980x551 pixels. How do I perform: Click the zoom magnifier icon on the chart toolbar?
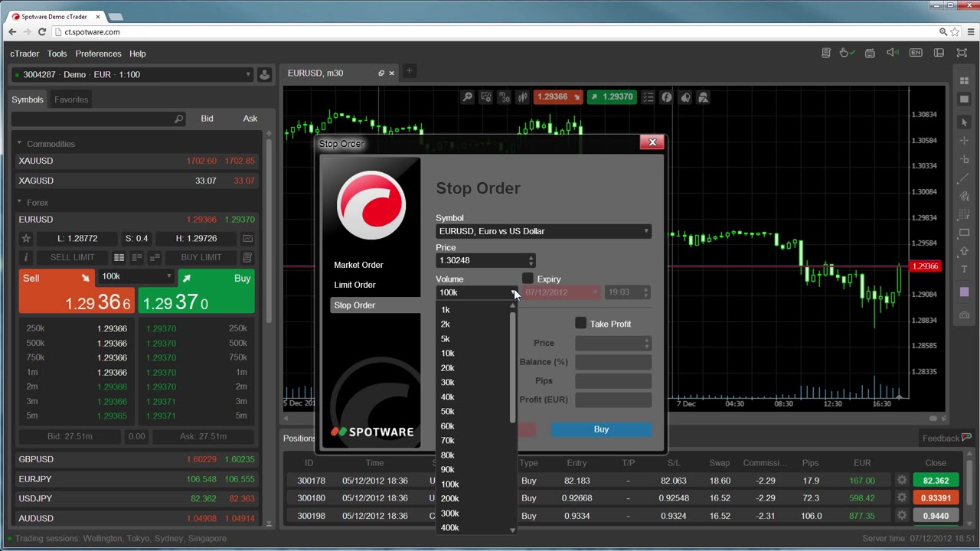[467, 97]
